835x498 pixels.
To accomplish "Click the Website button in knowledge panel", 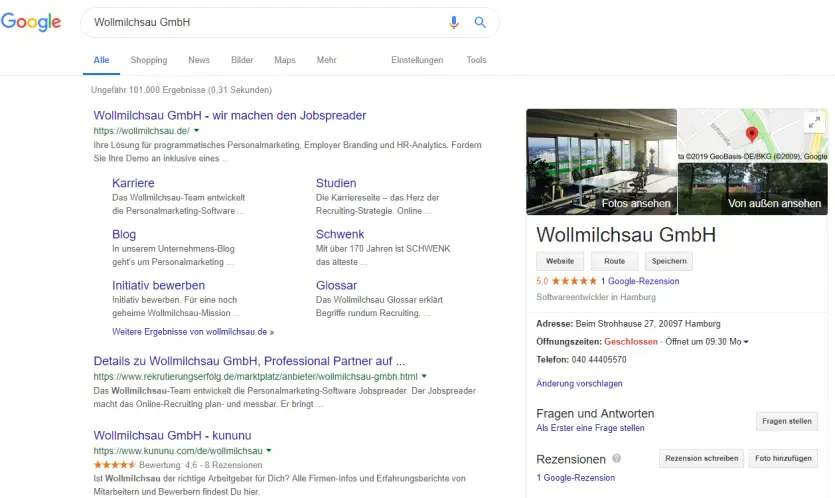I will click(x=560, y=261).
